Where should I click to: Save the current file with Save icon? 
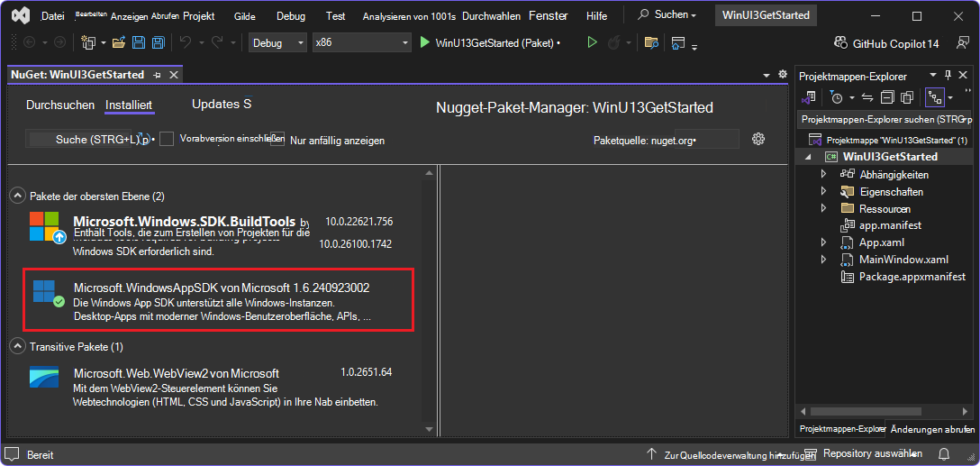[x=139, y=43]
